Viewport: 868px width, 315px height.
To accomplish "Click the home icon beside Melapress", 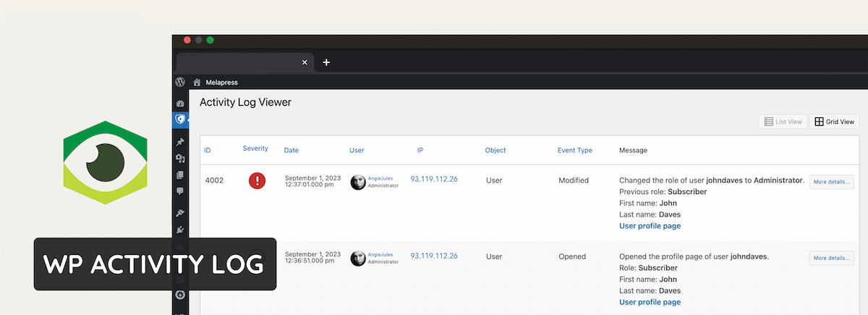I will pyautogui.click(x=197, y=83).
